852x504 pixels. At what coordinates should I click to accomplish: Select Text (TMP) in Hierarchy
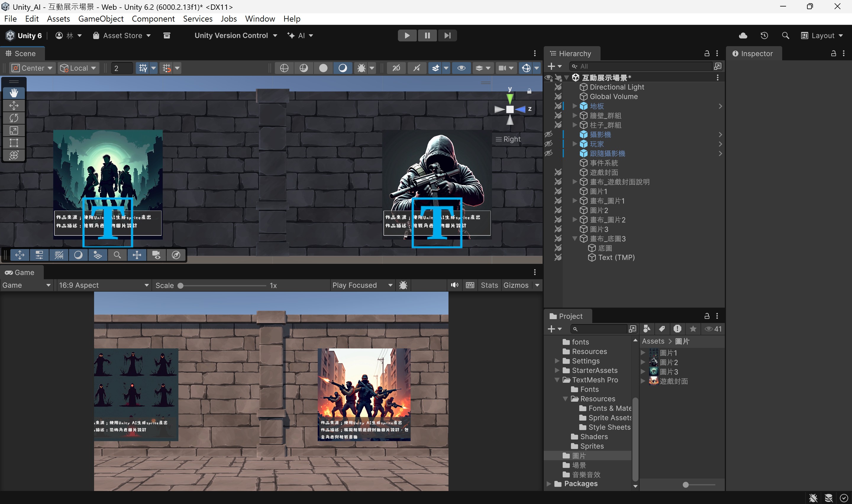616,257
